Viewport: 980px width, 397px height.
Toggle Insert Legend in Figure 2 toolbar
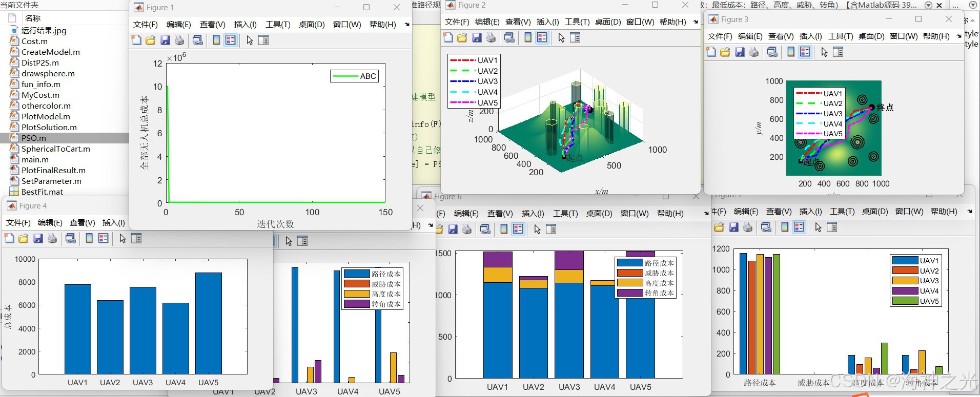pyautogui.click(x=542, y=37)
